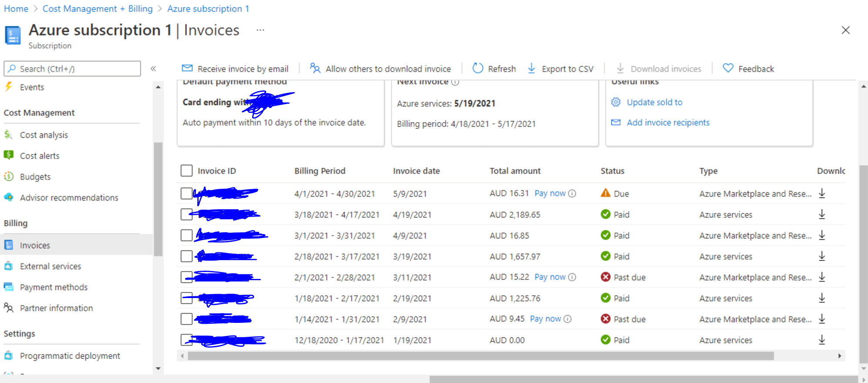Download the 2/19/2021 invoice
This screenshot has width=868, height=383.
click(x=822, y=298)
